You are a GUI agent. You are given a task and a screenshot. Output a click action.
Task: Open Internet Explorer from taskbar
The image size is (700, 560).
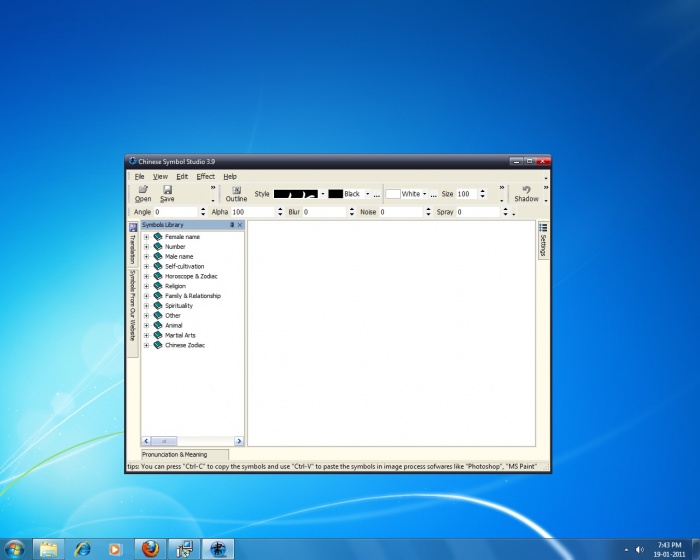click(x=82, y=548)
